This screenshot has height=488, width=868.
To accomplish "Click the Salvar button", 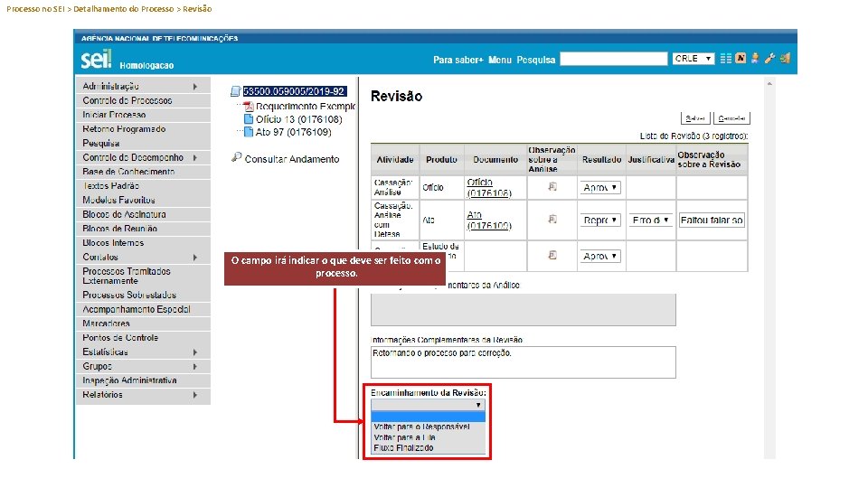I will pos(695,118).
